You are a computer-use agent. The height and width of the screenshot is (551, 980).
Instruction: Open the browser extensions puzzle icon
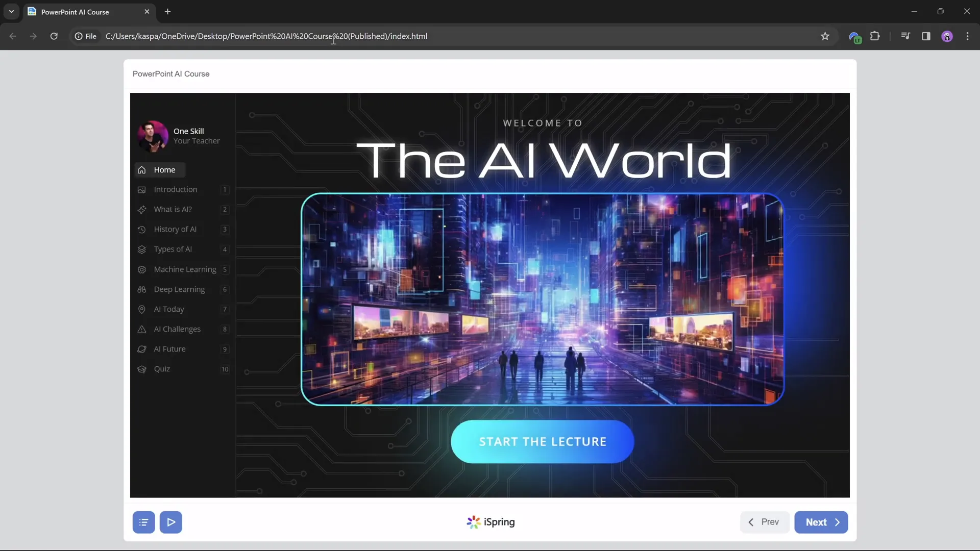click(876, 36)
